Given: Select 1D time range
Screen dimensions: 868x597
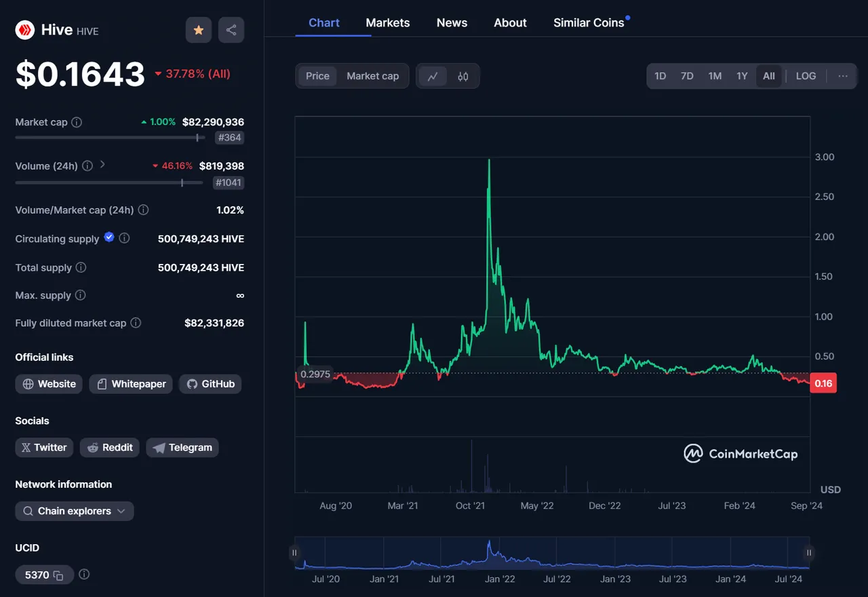Looking at the screenshot, I should point(660,76).
